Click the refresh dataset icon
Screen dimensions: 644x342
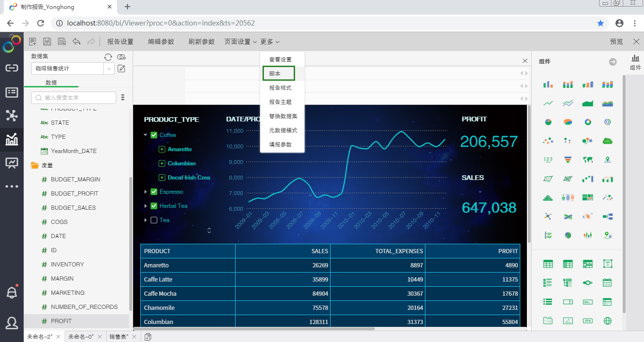tap(108, 57)
